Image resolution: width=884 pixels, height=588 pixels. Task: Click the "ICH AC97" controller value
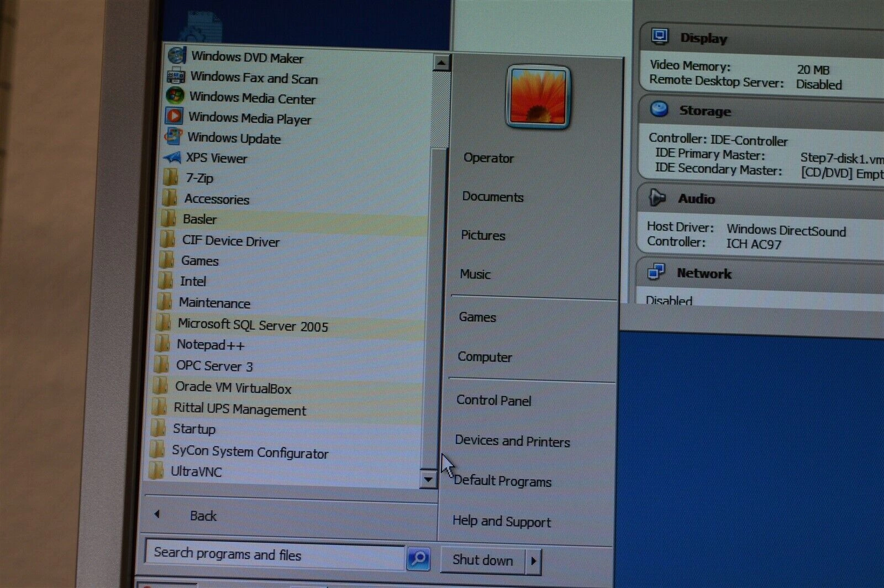754,244
